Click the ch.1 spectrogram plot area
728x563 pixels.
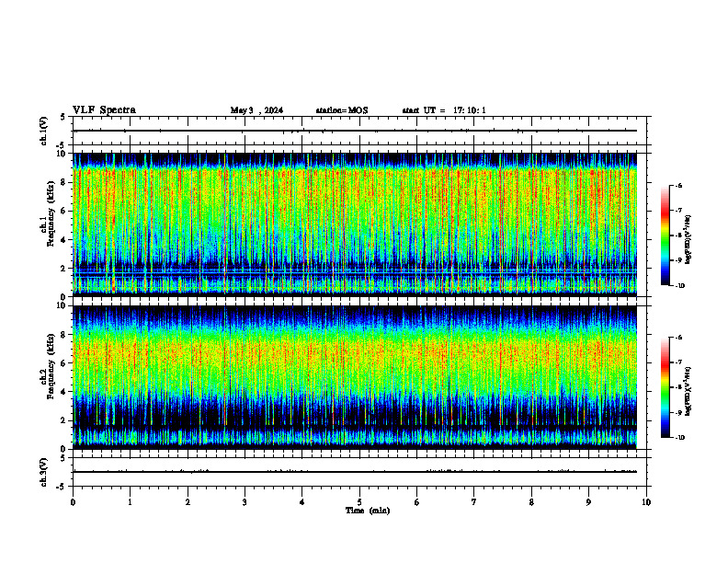pos(355,224)
